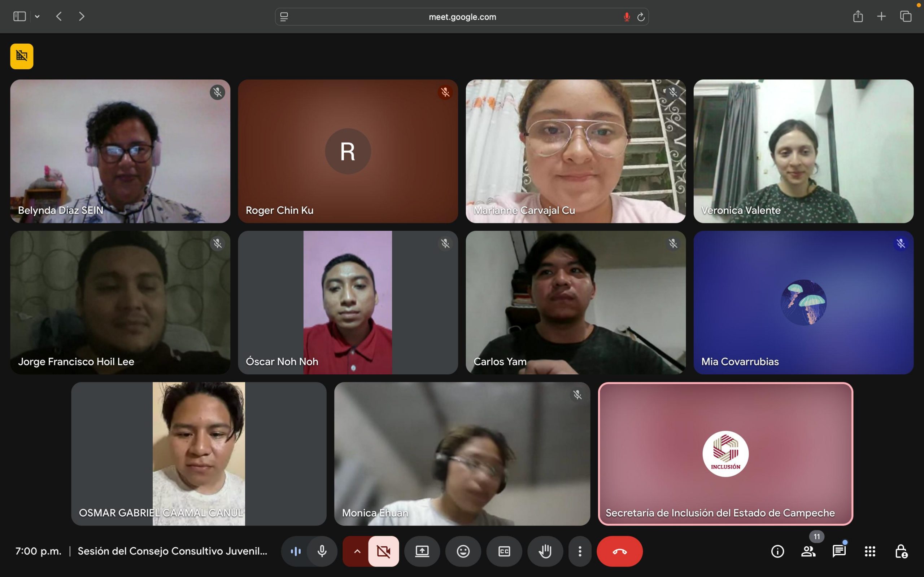This screenshot has height=577, width=924.
Task: Turn on the camera toggle
Action: (x=383, y=551)
